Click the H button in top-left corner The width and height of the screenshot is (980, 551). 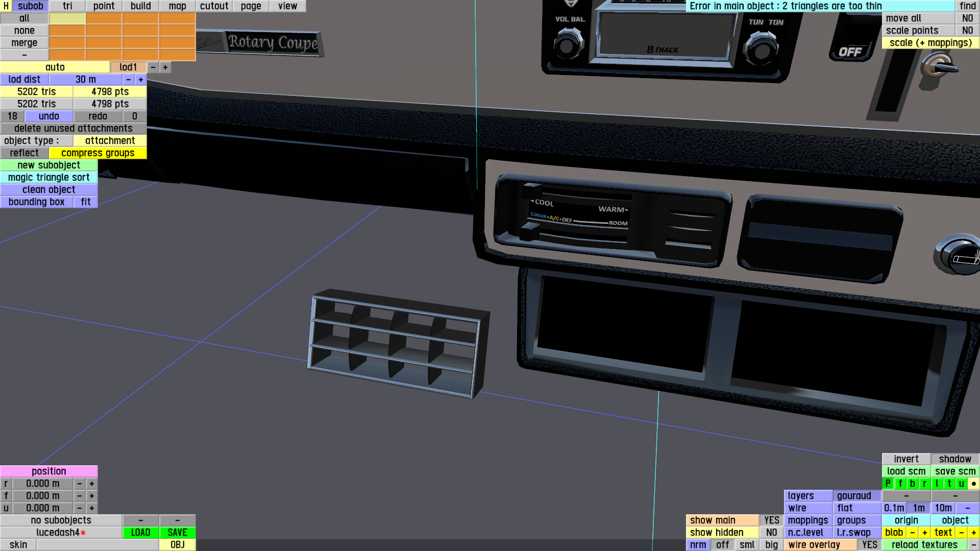pos(6,6)
